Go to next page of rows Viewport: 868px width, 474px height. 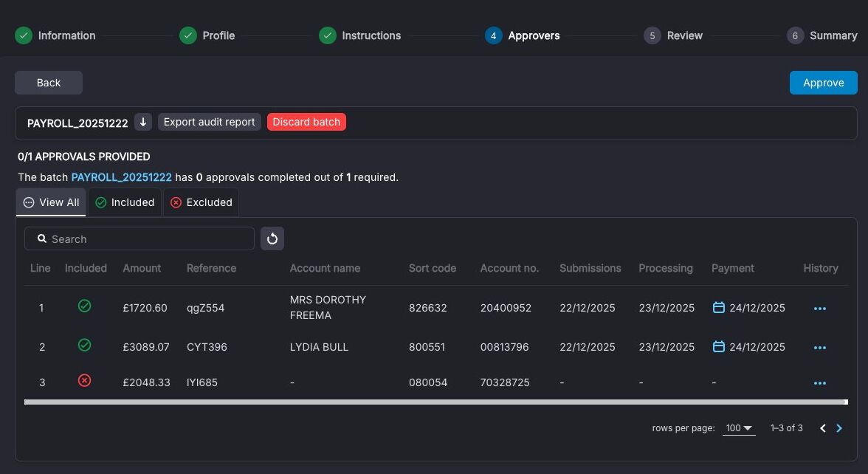[839, 428]
